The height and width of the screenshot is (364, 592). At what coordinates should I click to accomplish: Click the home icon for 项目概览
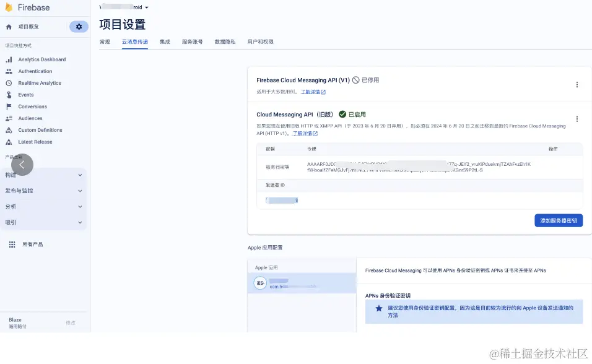coord(9,27)
